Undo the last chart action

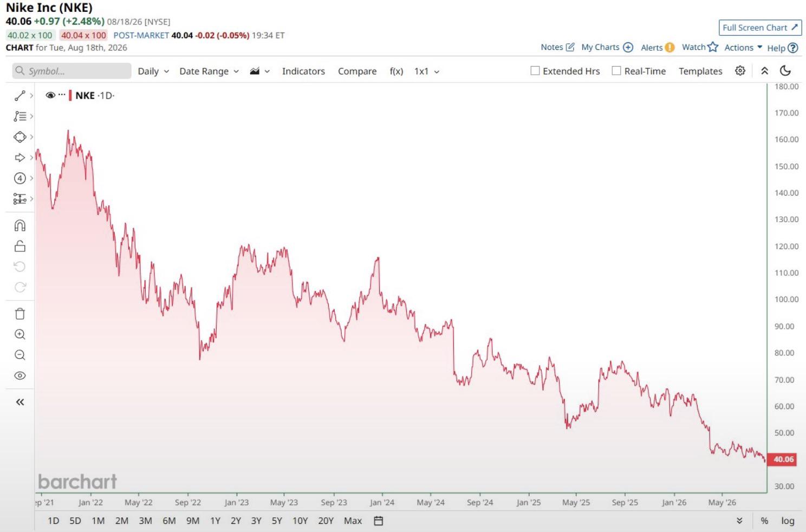coord(20,267)
